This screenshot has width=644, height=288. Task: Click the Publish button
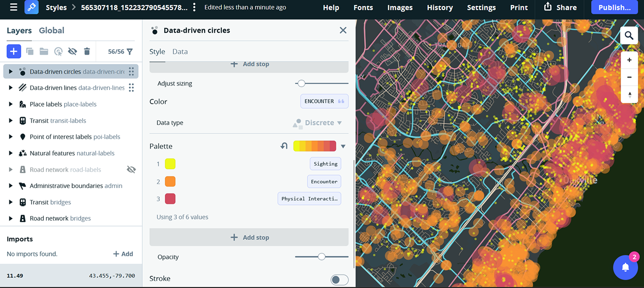click(614, 7)
